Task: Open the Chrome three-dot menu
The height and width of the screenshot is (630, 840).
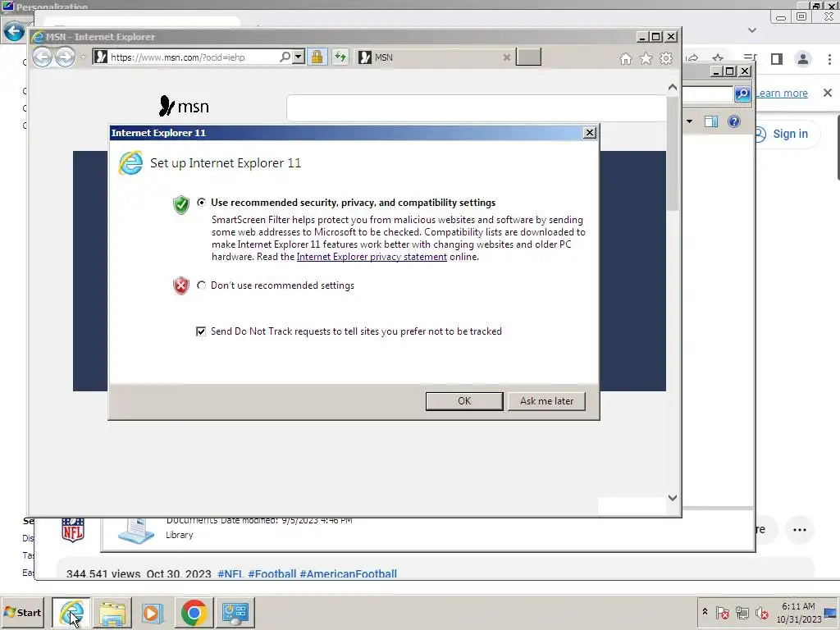Action: [x=829, y=59]
